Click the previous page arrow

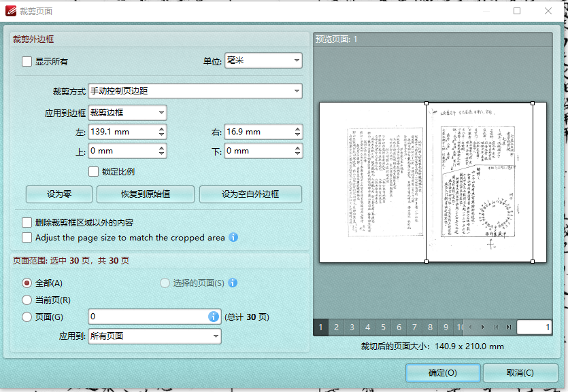click(x=470, y=327)
